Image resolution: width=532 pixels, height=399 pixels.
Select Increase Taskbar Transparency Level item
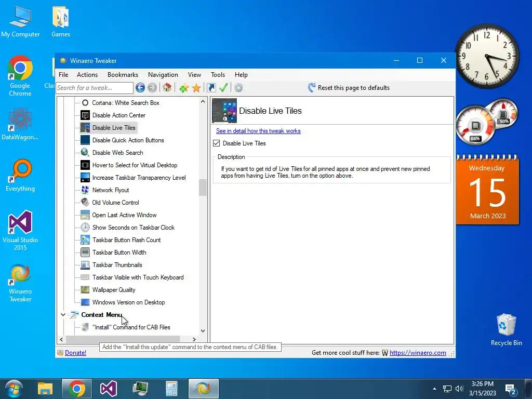click(139, 178)
